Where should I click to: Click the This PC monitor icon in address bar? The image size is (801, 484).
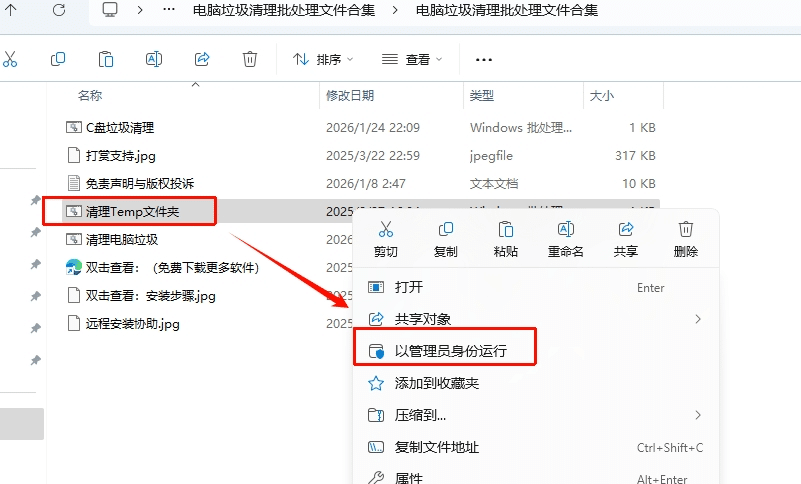click(110, 10)
